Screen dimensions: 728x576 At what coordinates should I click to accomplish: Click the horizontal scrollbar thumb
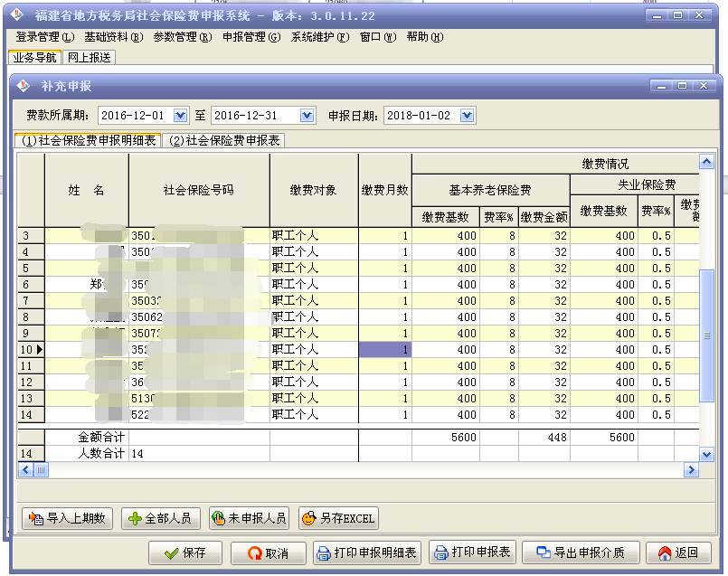(41, 470)
